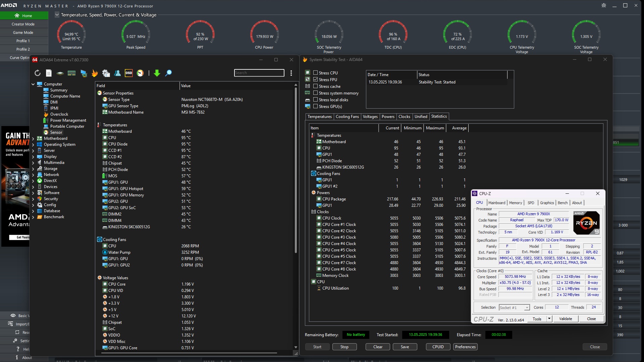644x362 pixels.
Task: Click the green download arrow icon
Action: pyautogui.click(x=157, y=73)
